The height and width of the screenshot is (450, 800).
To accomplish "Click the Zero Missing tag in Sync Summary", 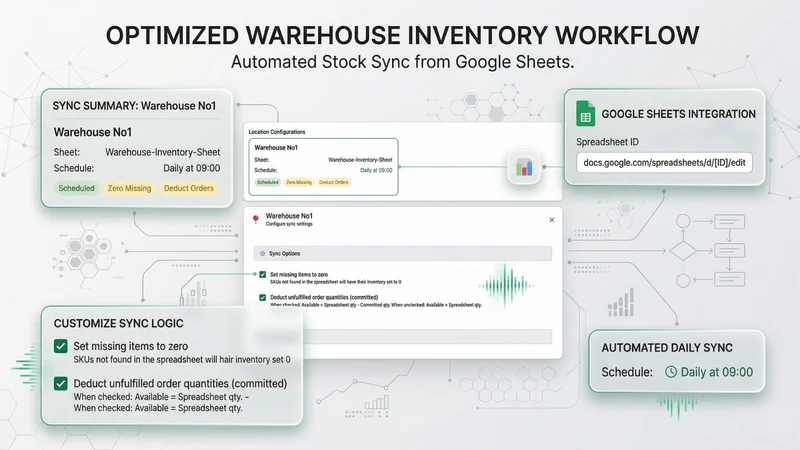I will pos(129,188).
